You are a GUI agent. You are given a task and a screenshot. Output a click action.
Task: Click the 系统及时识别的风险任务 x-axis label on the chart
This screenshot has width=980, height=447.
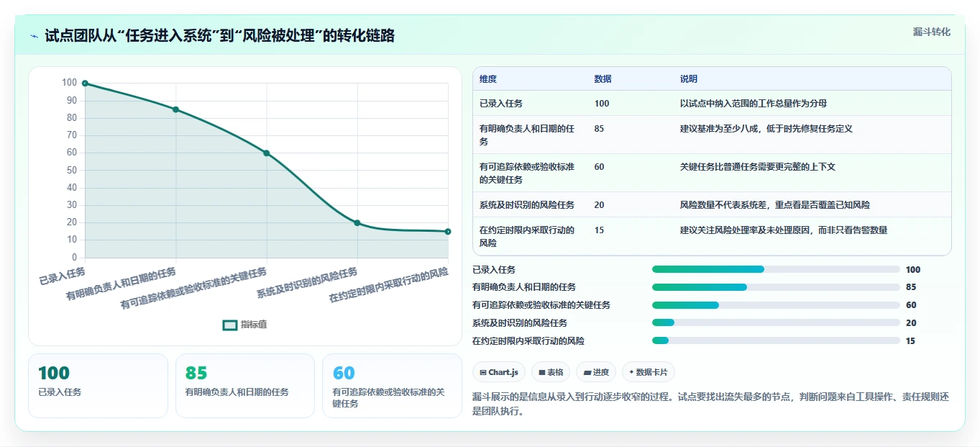(x=308, y=283)
